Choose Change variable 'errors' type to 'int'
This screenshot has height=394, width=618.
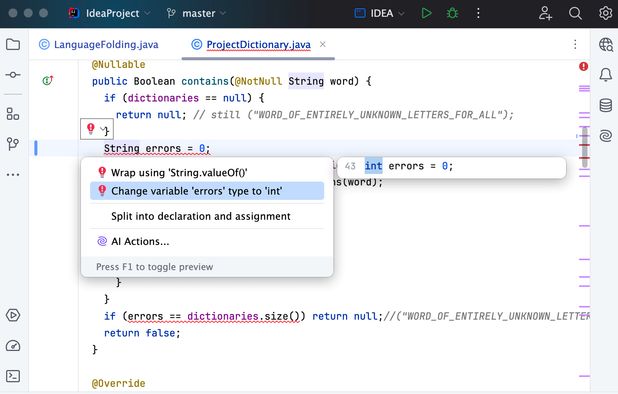pos(207,191)
